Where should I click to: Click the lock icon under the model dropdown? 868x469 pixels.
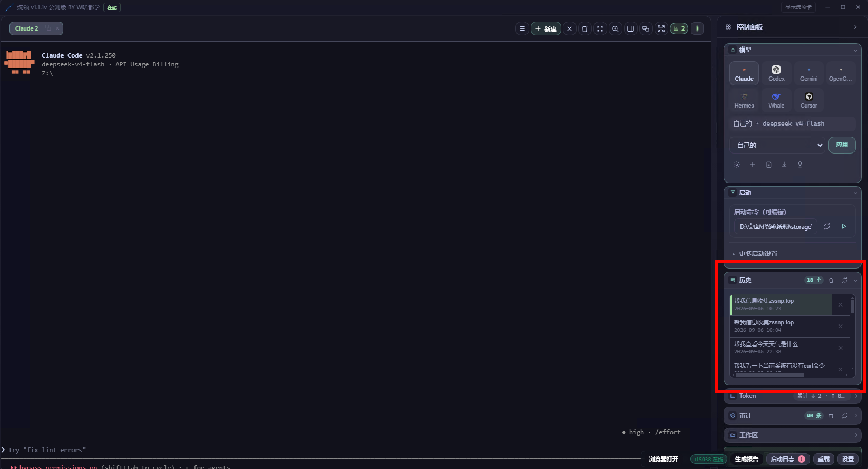coord(800,165)
